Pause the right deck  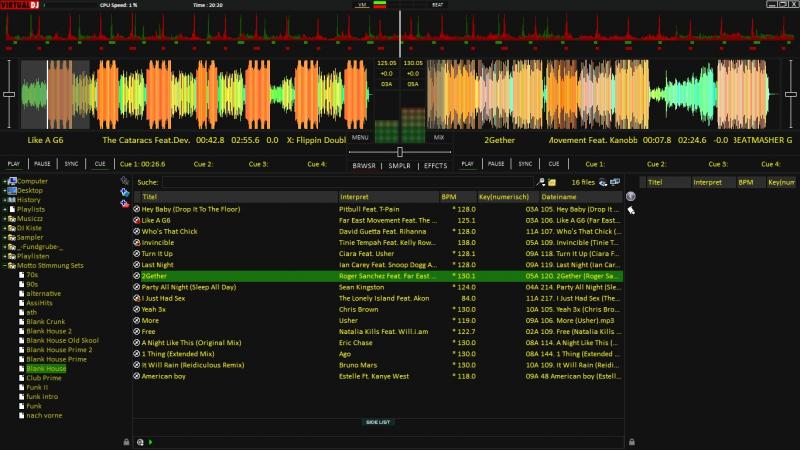[496, 164]
